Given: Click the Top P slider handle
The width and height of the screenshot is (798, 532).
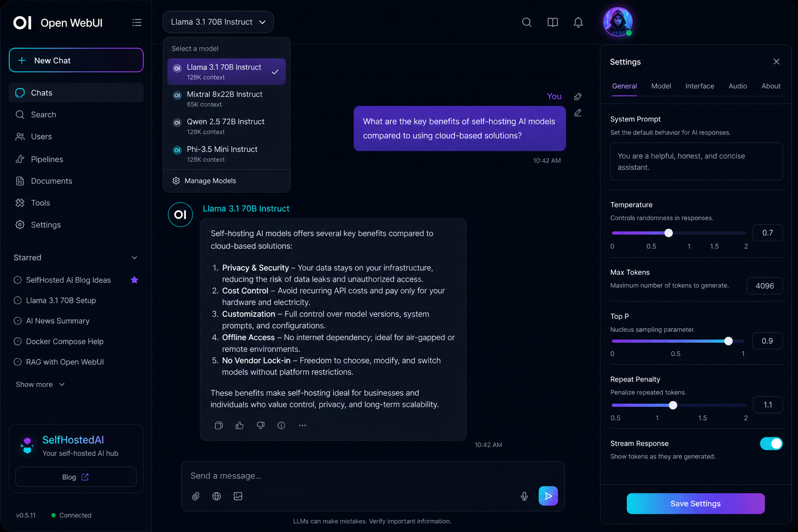Looking at the screenshot, I should click(728, 341).
